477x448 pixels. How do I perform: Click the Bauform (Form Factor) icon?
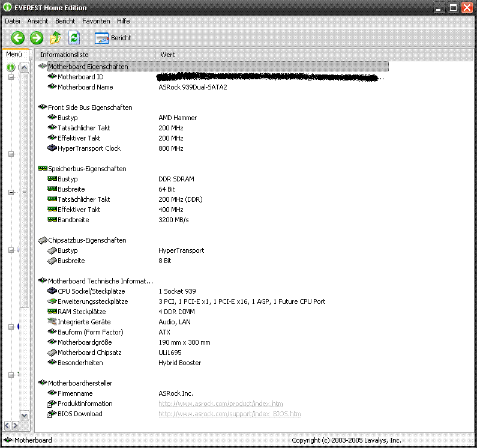point(52,331)
